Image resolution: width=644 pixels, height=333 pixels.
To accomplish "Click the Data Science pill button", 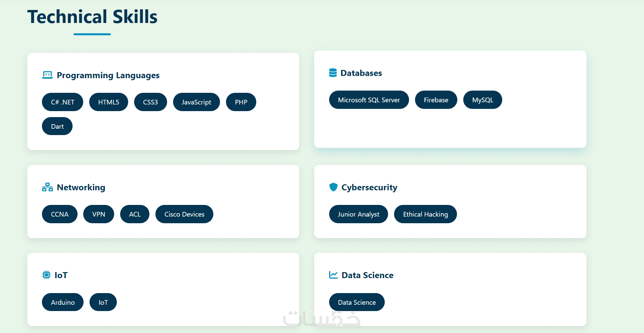I will tap(357, 302).
